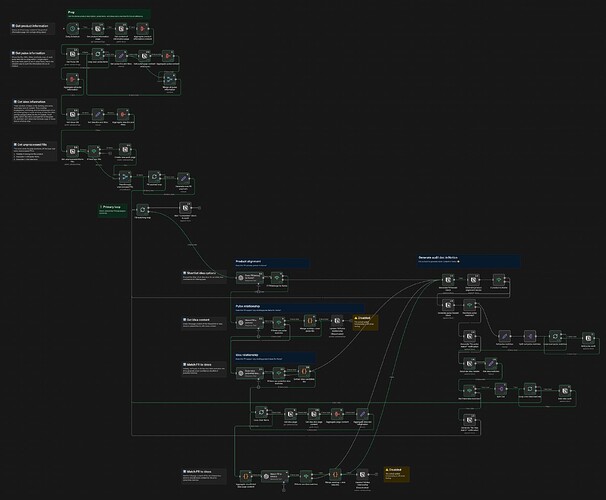Open the purple filter node before the ideas loop
This screenshot has width=606, height=500.
coord(501,389)
